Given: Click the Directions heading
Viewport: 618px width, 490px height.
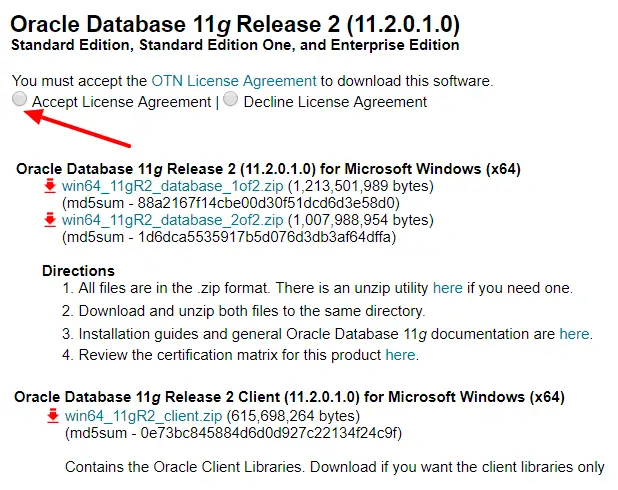Looking at the screenshot, I should [x=78, y=271].
